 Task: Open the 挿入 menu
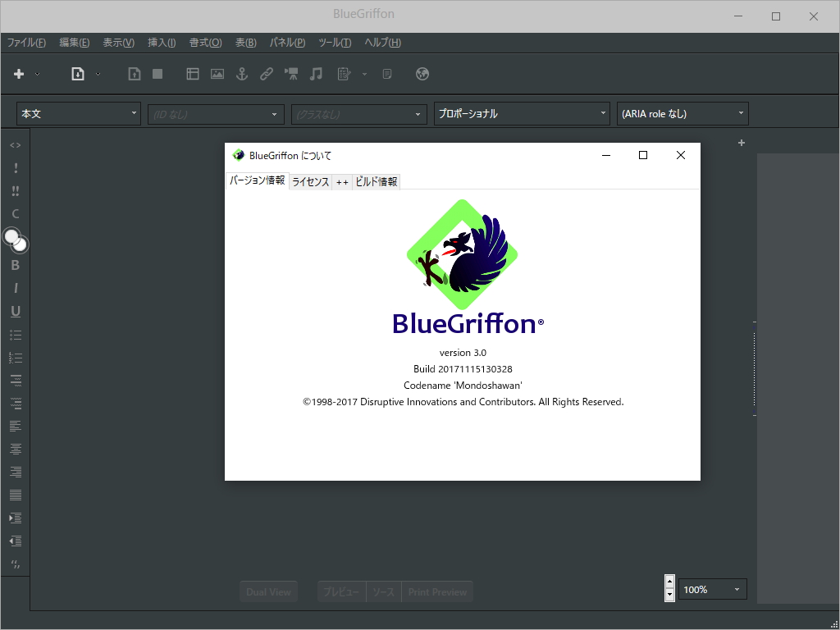click(161, 42)
